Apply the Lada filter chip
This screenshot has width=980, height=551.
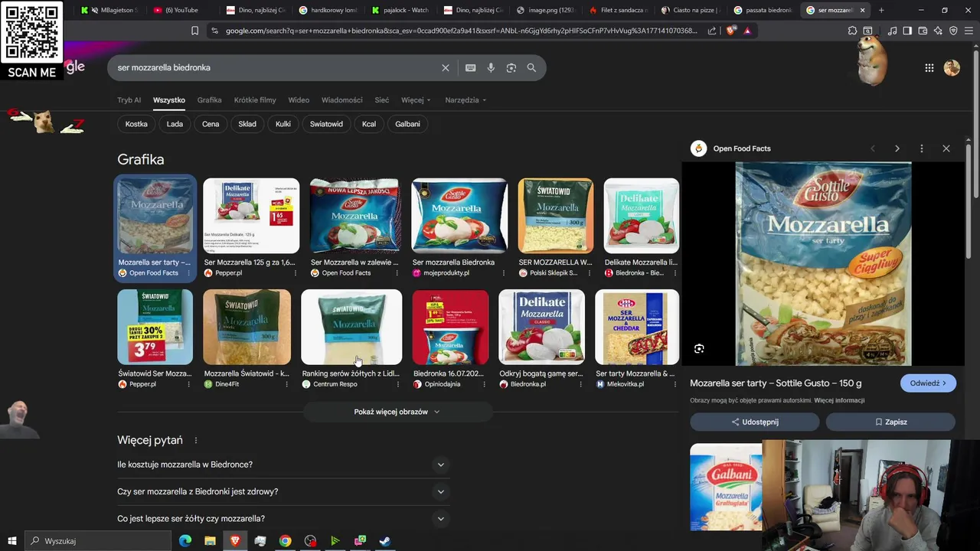pos(175,124)
